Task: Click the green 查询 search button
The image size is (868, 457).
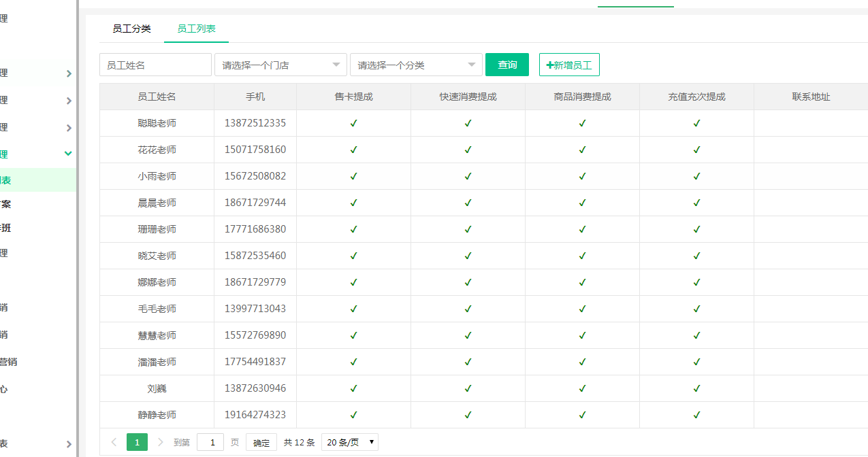Action: 507,65
